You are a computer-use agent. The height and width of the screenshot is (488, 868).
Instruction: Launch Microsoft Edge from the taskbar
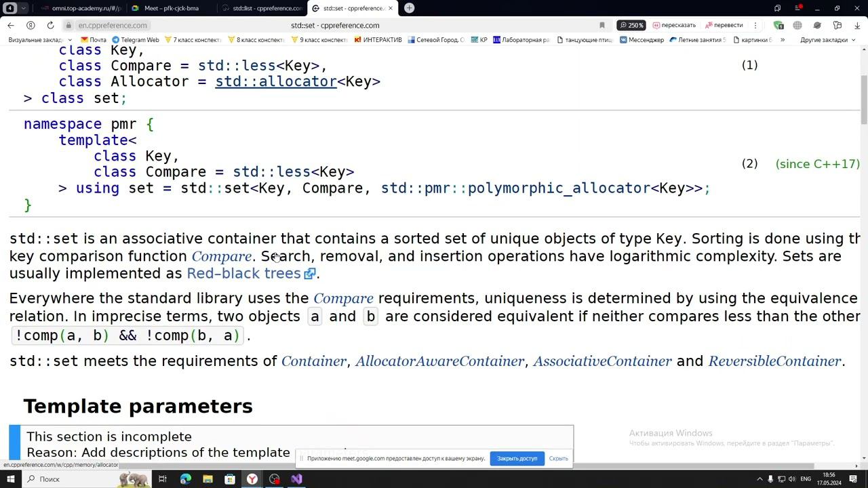(x=185, y=479)
